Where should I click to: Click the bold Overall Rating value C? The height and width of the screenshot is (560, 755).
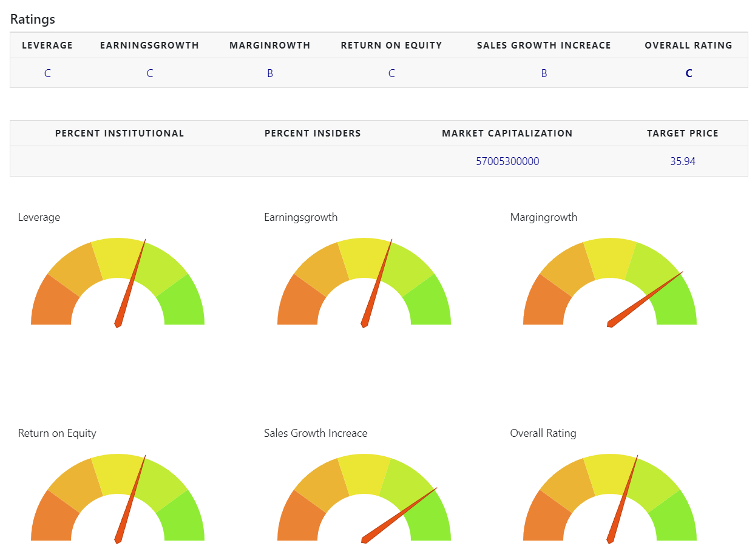coord(688,73)
